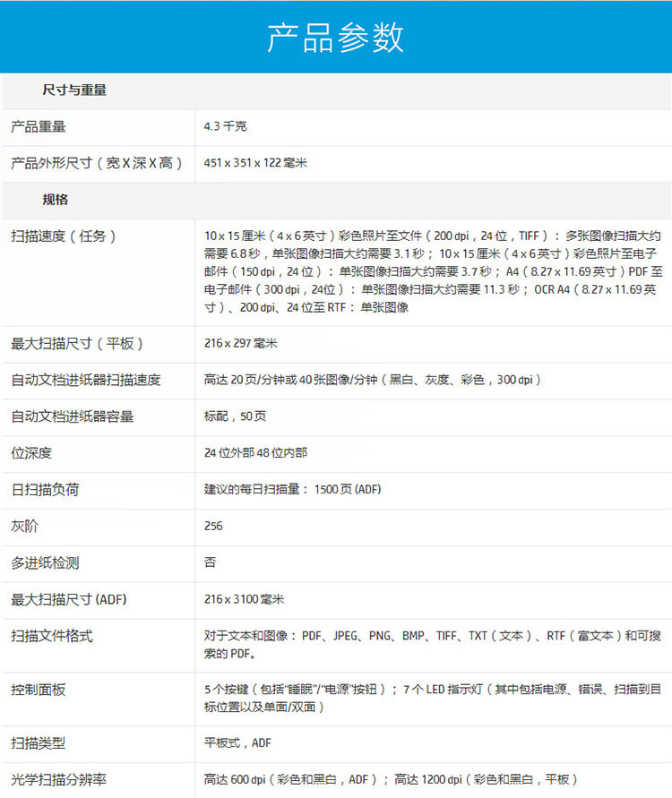
Task: Click the 标配，50 页 capacity value
Action: pos(235,416)
